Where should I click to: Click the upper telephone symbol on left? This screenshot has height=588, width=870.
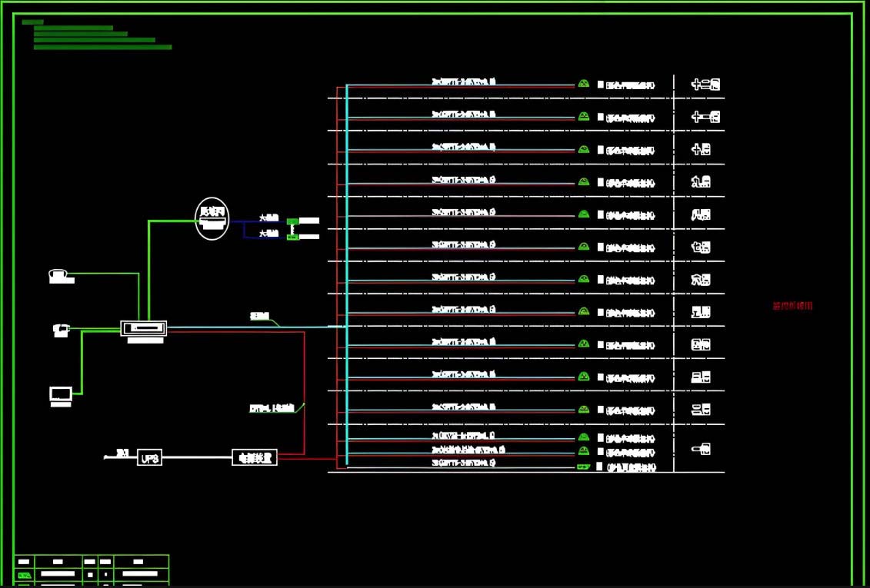pos(60,276)
